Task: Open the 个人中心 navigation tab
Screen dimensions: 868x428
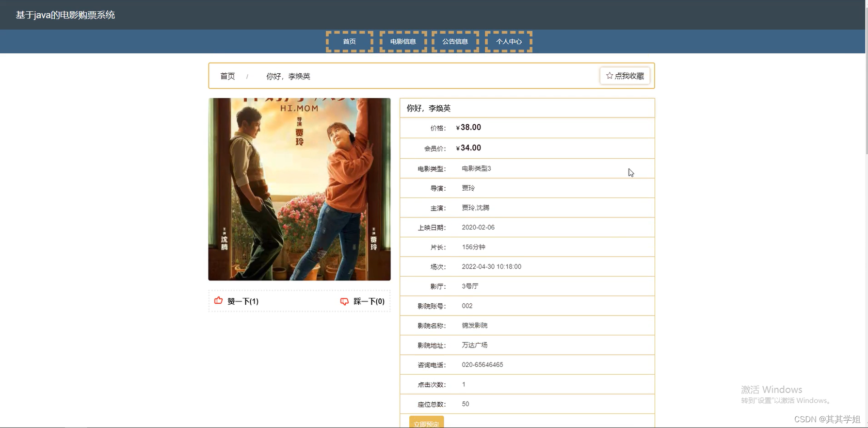Action: 509,42
